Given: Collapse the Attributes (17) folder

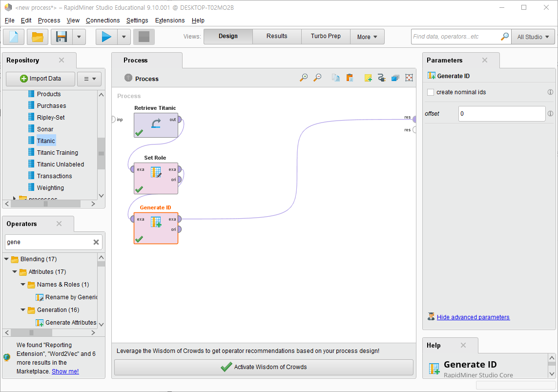Looking at the screenshot, I should (x=15, y=272).
